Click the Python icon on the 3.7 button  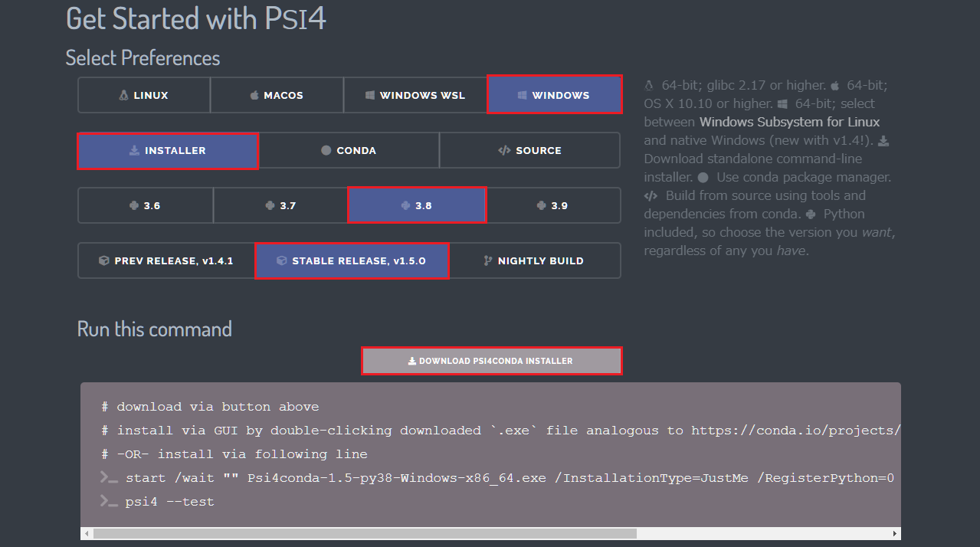(270, 205)
